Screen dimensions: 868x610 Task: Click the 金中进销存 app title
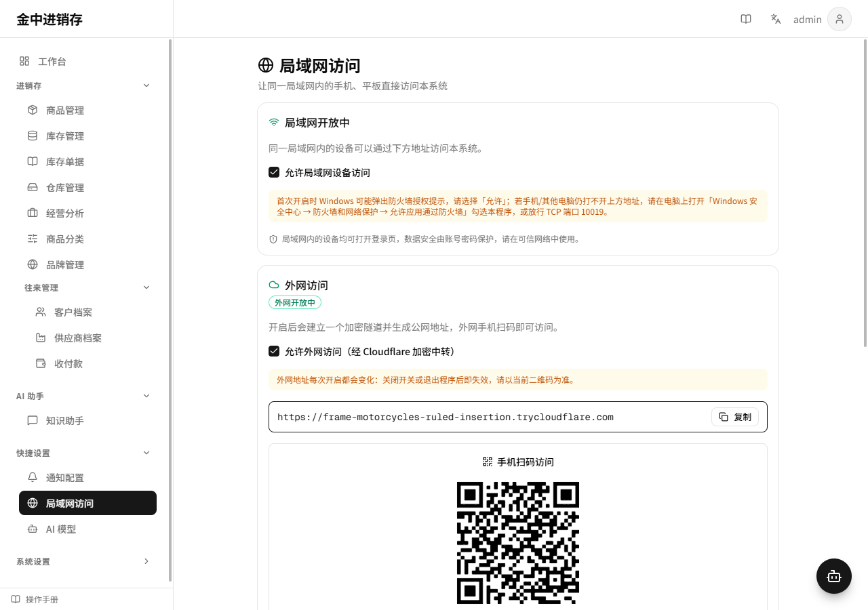click(x=50, y=20)
